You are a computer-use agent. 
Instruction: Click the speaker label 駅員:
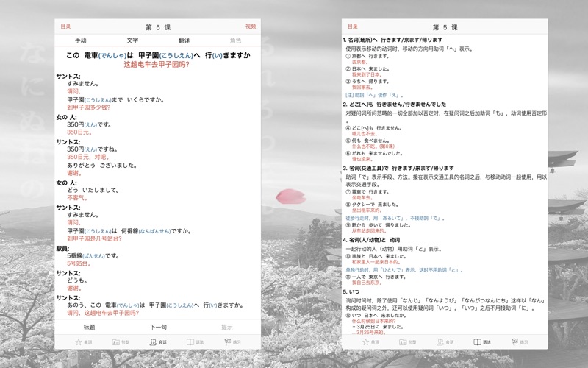[x=62, y=249]
